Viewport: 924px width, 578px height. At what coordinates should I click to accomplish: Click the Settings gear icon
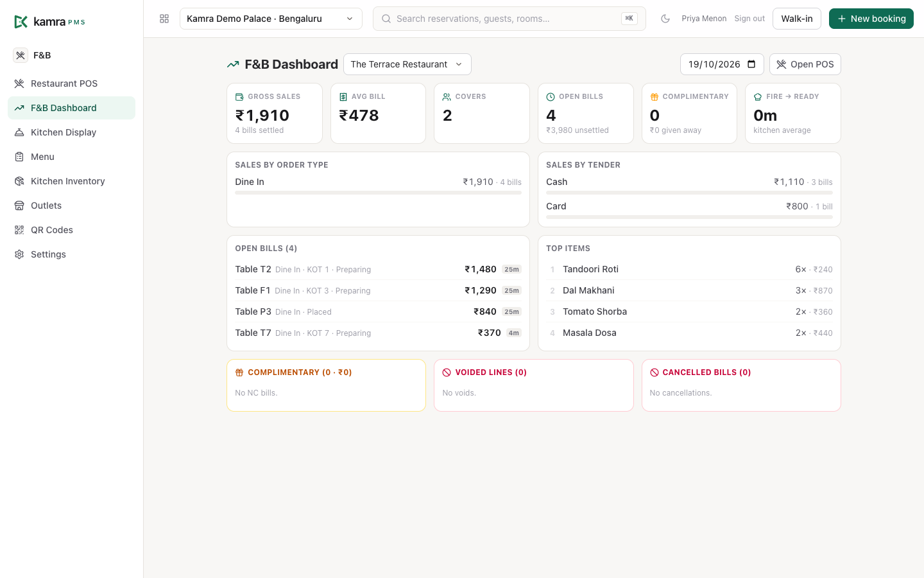click(x=19, y=254)
